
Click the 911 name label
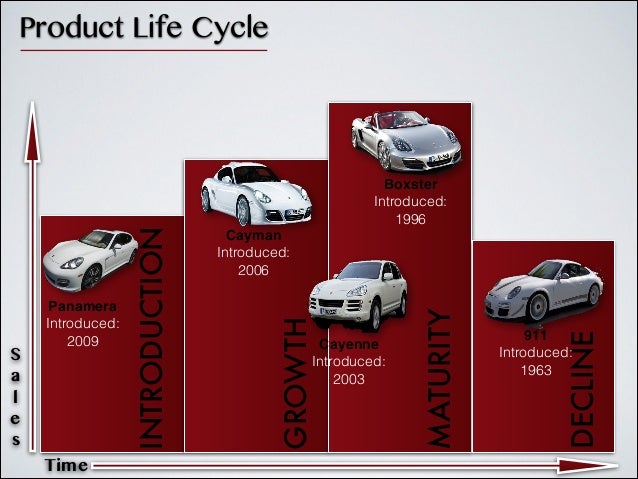click(x=535, y=335)
